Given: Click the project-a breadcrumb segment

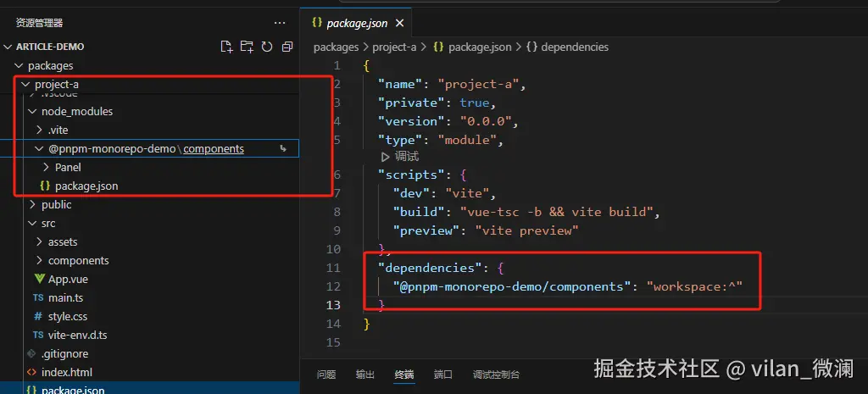Looking at the screenshot, I should click(394, 47).
